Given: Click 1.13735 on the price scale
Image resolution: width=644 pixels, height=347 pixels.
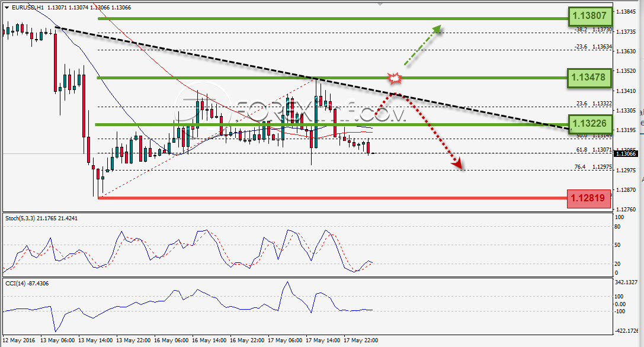Looking at the screenshot, I should [626, 31].
